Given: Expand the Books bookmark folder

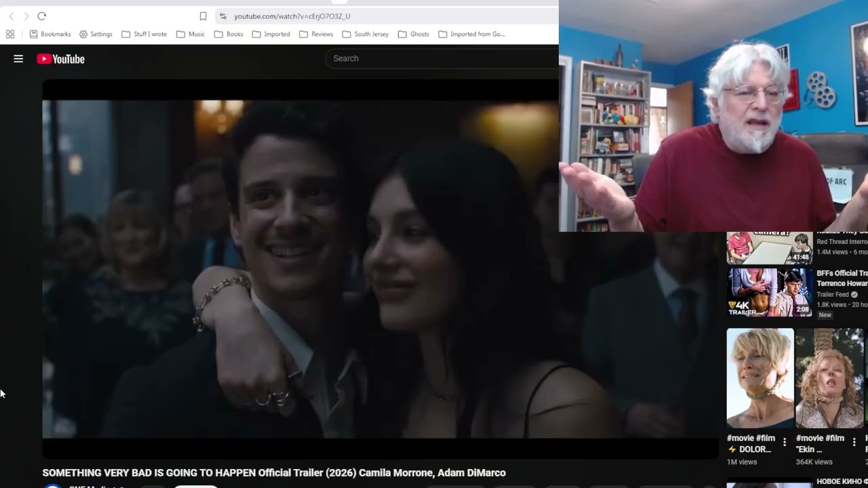Looking at the screenshot, I should click(229, 34).
